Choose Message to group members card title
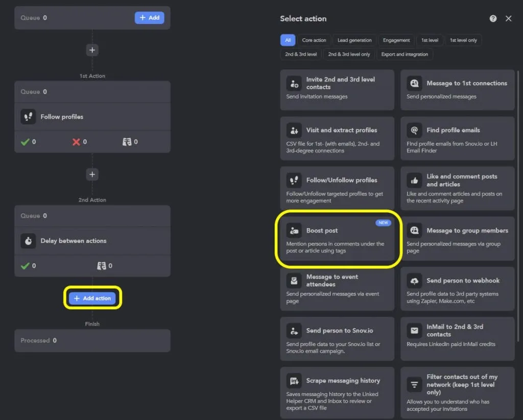523x420 pixels. [x=467, y=231]
